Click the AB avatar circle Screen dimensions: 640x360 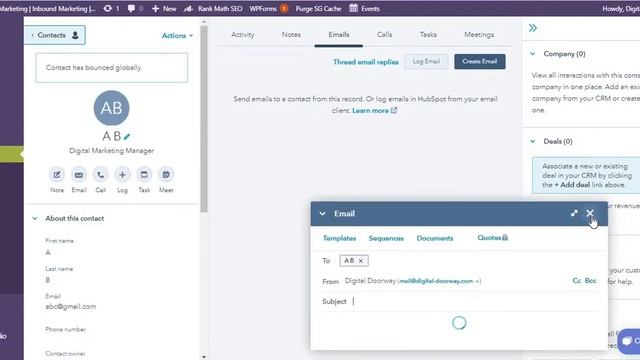click(x=111, y=108)
